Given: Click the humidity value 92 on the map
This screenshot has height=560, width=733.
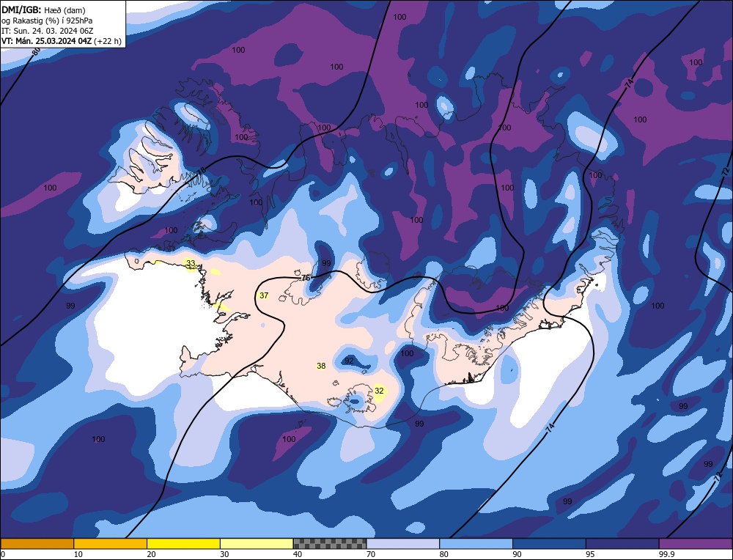Looking at the screenshot, I should click(x=349, y=361).
